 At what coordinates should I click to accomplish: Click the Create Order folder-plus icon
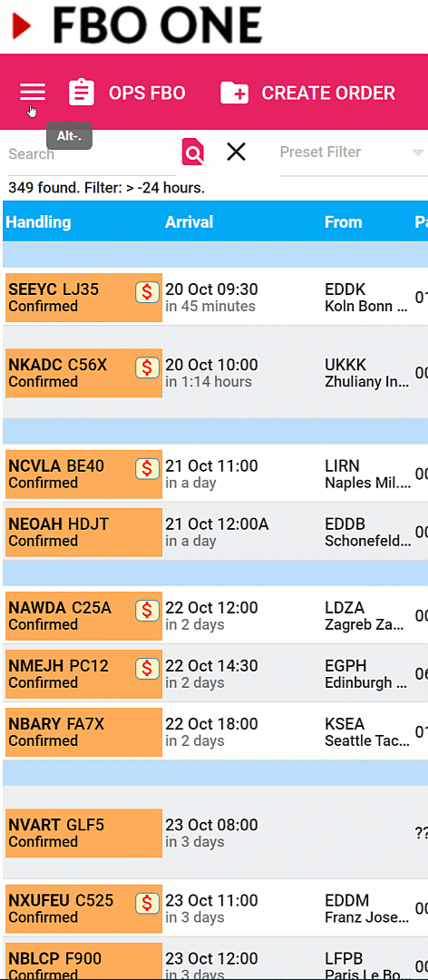tap(234, 93)
